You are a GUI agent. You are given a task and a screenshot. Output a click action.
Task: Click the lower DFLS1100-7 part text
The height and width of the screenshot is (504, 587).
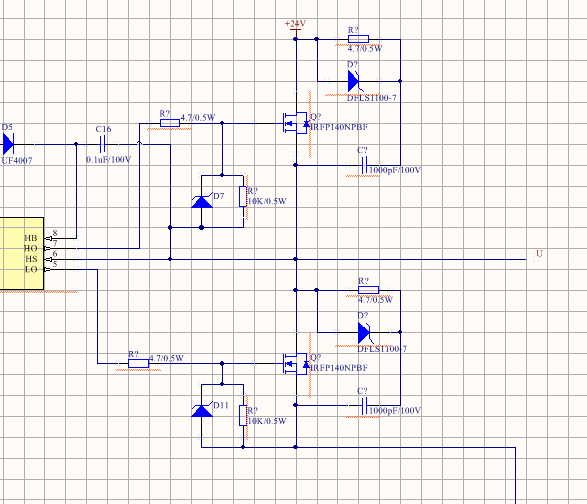382,349
